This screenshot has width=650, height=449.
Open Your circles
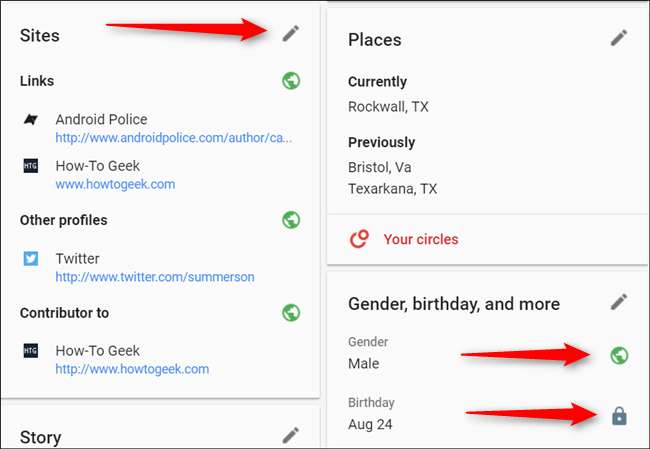(421, 239)
